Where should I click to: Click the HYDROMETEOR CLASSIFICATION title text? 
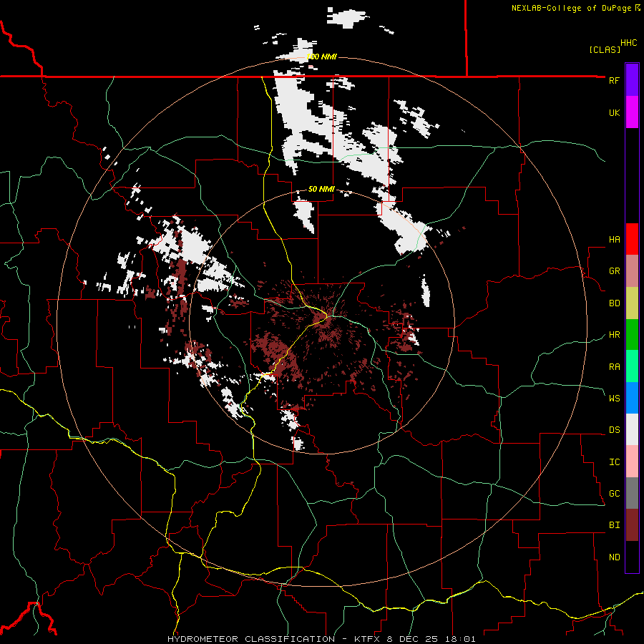pyautogui.click(x=251, y=639)
